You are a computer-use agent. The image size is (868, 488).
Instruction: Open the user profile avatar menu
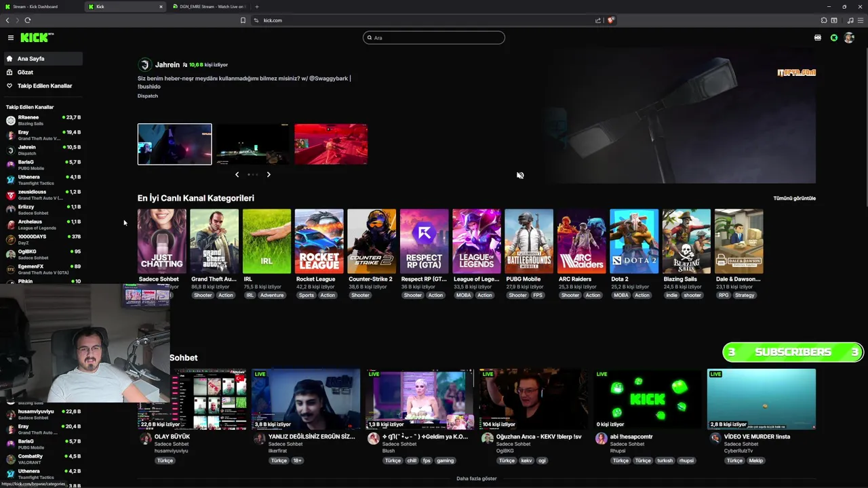(849, 38)
